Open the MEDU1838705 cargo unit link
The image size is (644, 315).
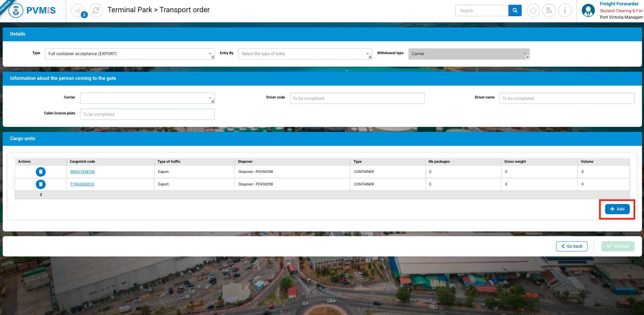[x=82, y=172]
